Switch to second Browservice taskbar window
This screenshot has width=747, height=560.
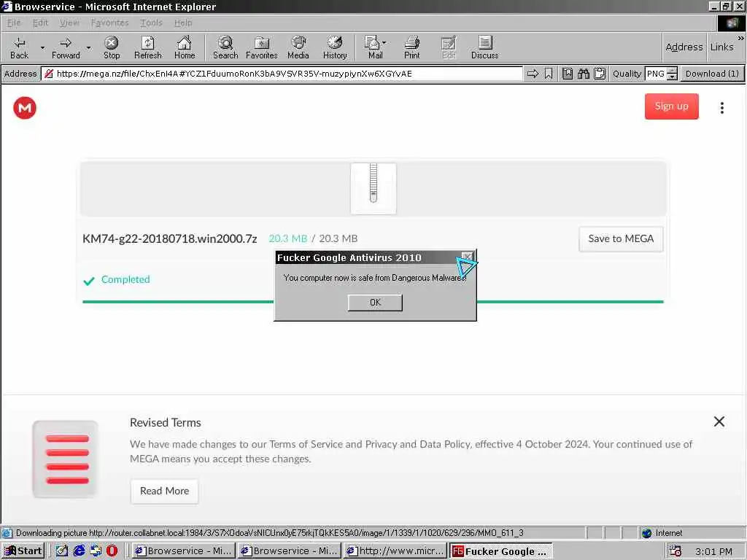[289, 551]
